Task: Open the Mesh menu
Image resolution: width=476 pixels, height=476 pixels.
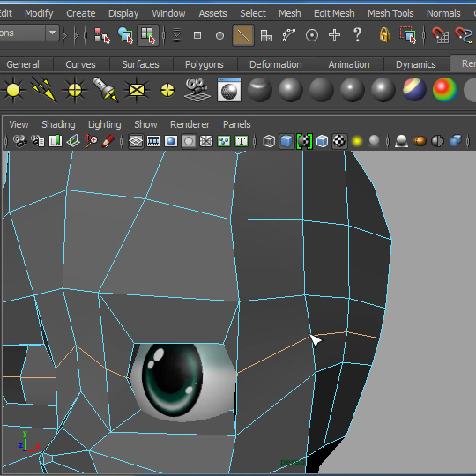Action: tap(290, 13)
